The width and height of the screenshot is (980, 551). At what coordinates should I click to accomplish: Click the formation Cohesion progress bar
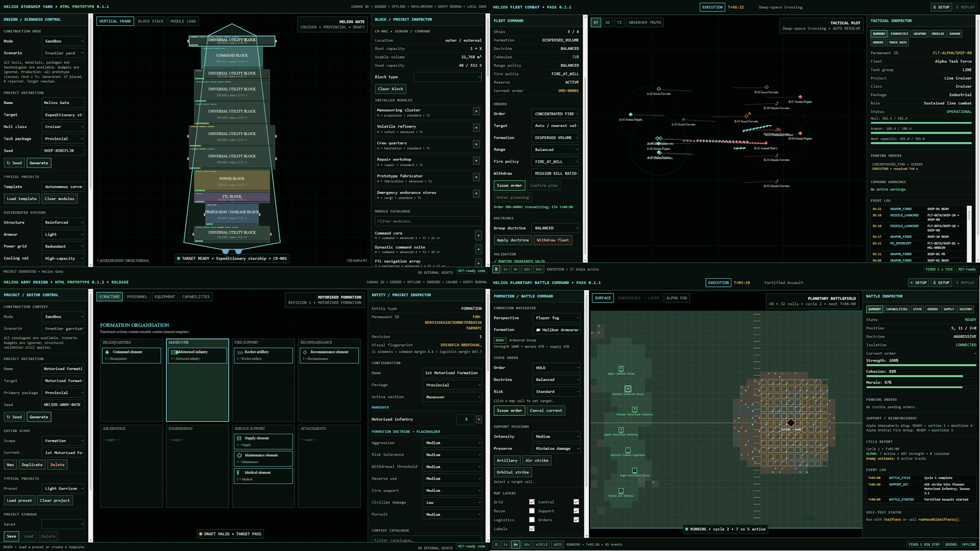921,376
